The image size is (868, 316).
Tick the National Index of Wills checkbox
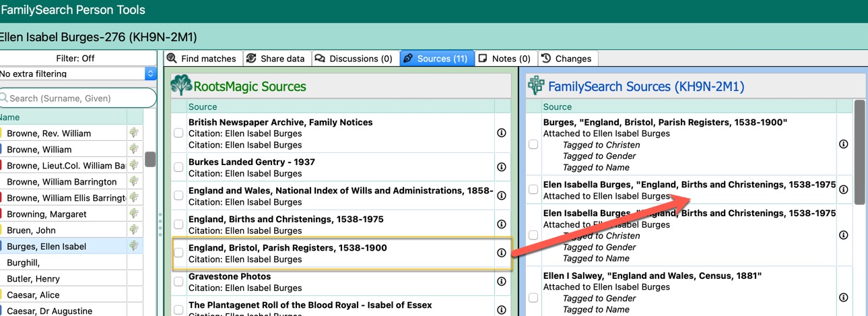tap(178, 195)
